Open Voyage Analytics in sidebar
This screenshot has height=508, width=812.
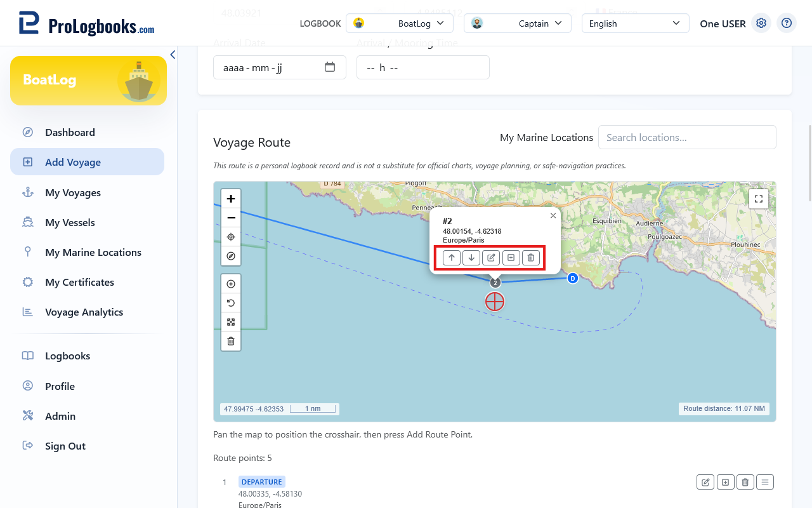[x=87, y=312]
